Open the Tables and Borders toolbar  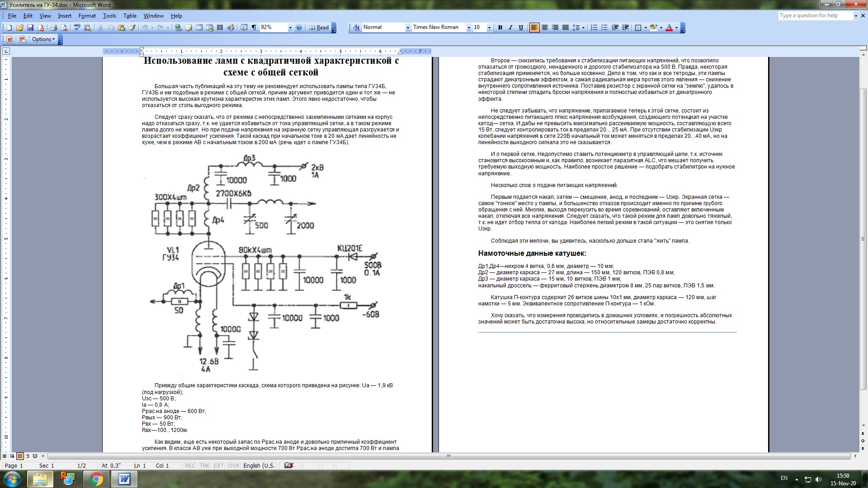[x=189, y=28]
